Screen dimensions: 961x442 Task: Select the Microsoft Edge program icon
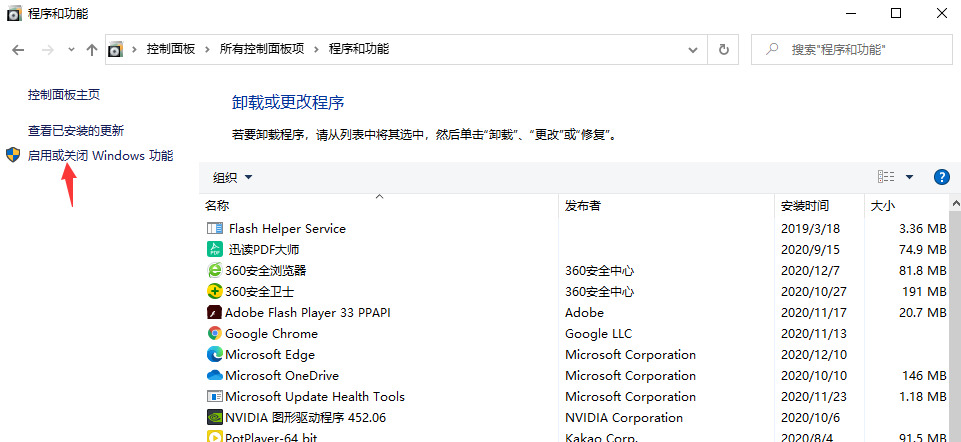pos(214,355)
